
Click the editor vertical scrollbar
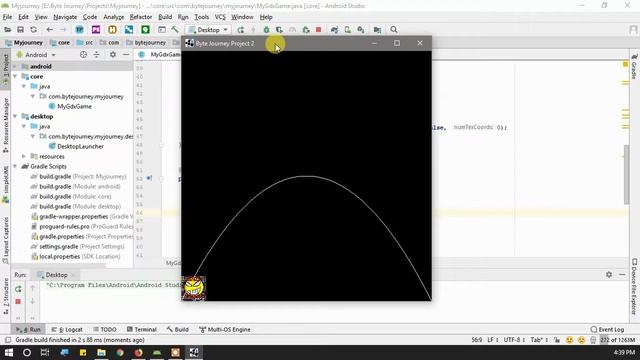click(x=626, y=174)
